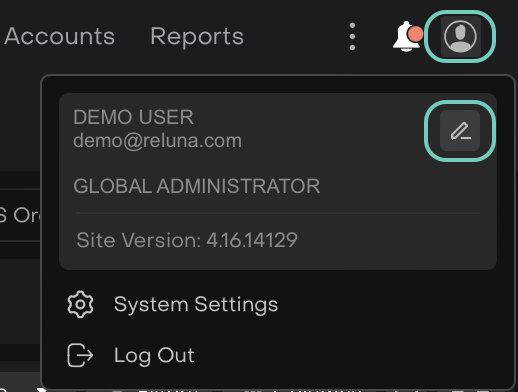Select the System Settings text label
Screen dimensions: 518x392
196,304
